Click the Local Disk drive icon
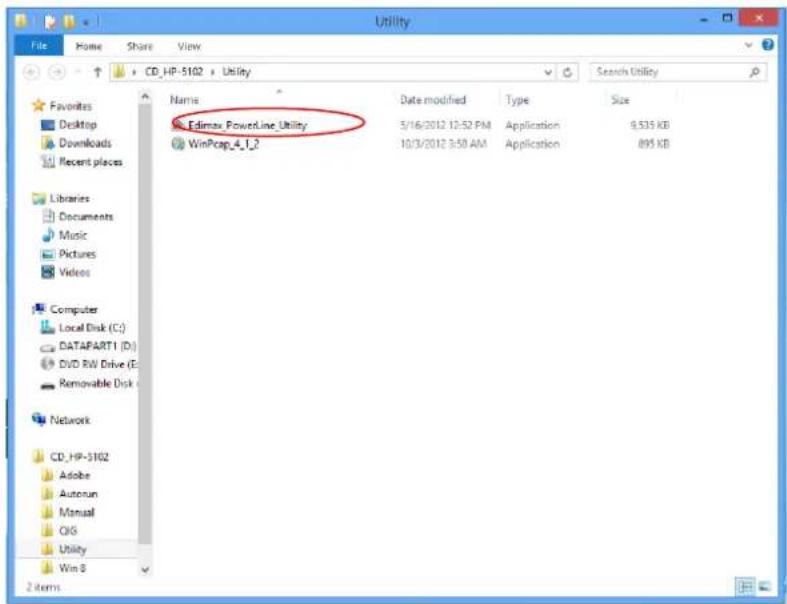 (48, 327)
